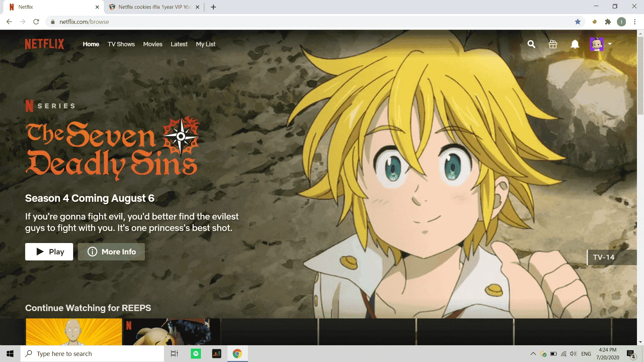
Task: Open the Windows Start menu
Action: [x=10, y=354]
